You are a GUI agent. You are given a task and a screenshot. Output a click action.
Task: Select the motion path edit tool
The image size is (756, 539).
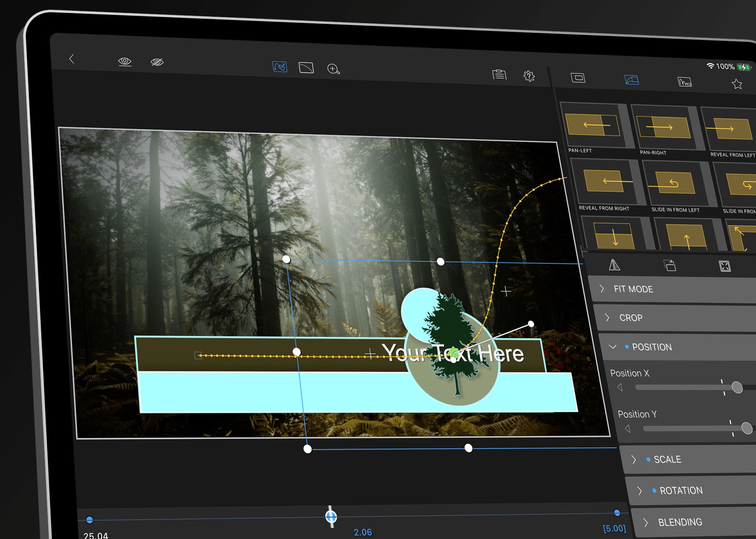279,66
